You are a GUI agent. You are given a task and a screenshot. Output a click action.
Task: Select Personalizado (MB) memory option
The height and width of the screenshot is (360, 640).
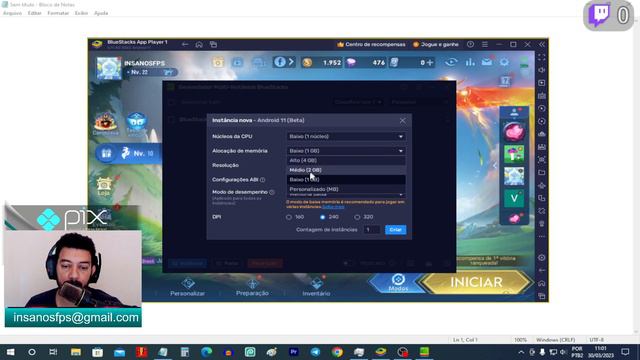click(346, 189)
